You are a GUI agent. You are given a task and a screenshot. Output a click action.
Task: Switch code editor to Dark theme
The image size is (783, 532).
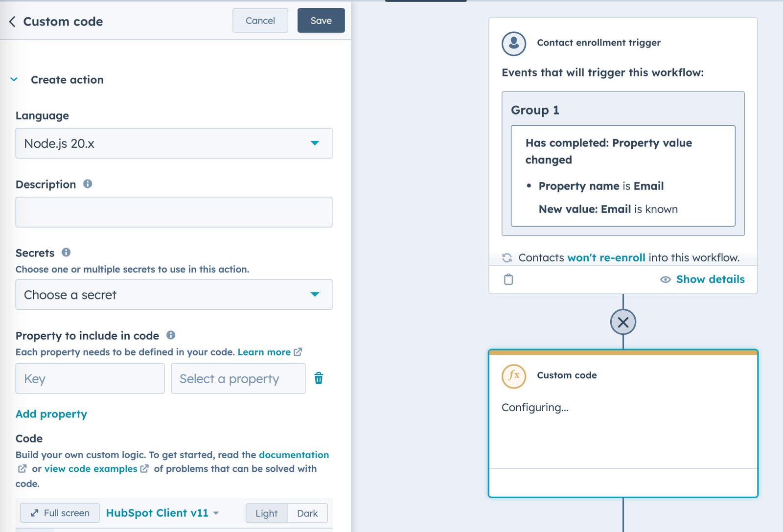[307, 513]
